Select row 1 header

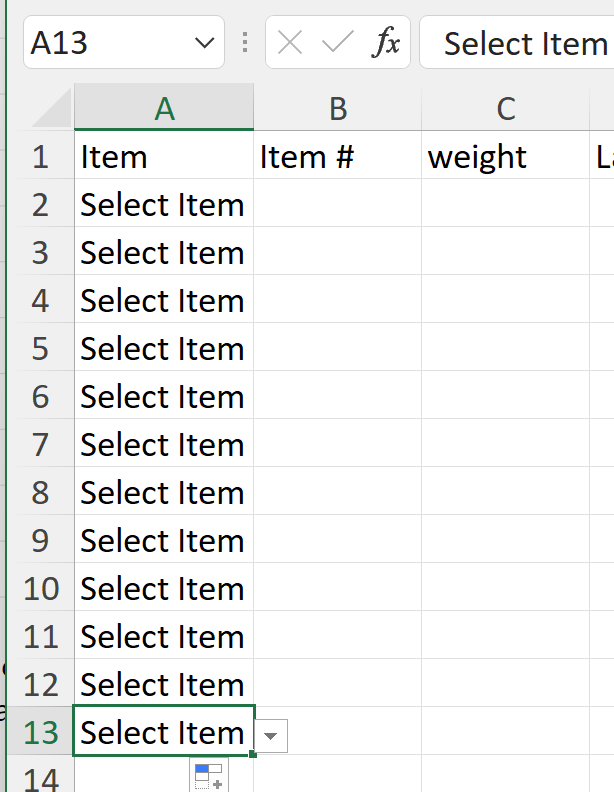point(40,156)
